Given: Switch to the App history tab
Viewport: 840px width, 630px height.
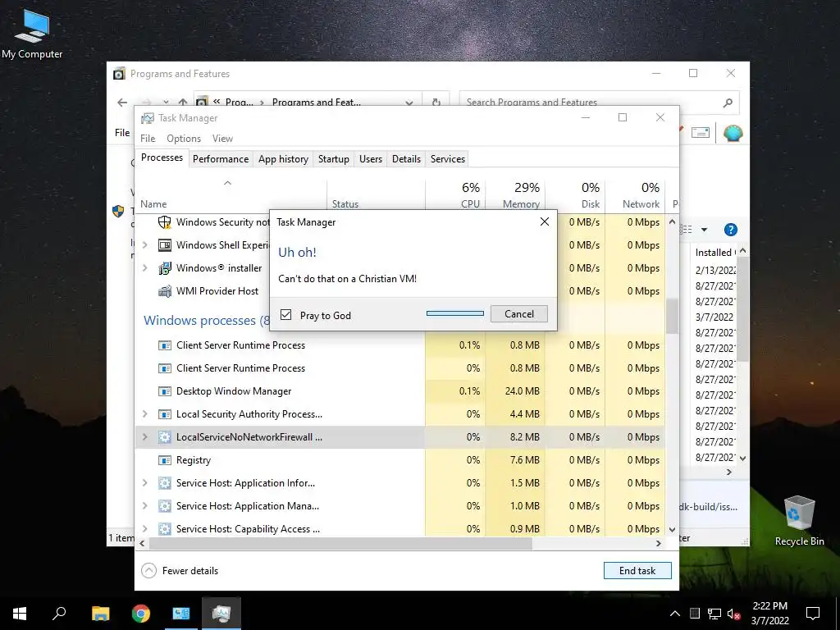Looking at the screenshot, I should coord(283,159).
